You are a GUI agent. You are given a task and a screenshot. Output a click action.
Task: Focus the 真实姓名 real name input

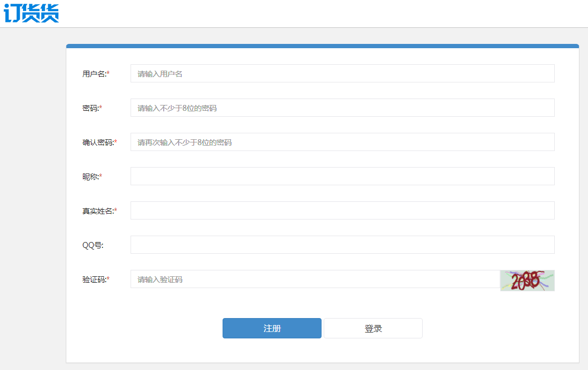[342, 210]
